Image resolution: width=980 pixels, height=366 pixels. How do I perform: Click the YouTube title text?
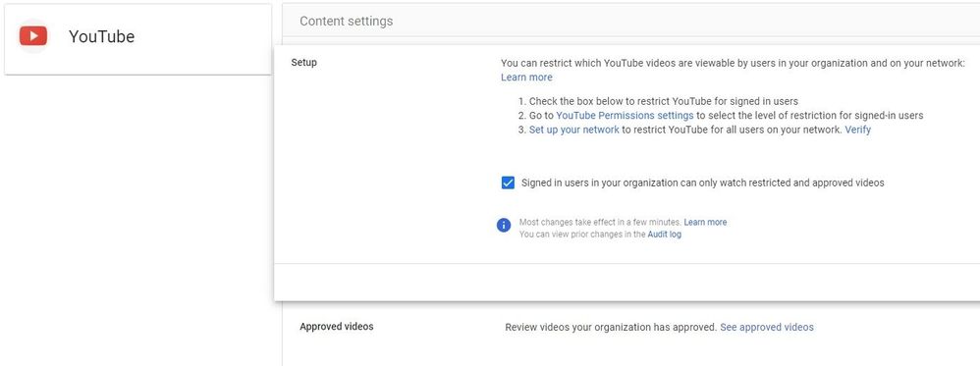tap(101, 36)
